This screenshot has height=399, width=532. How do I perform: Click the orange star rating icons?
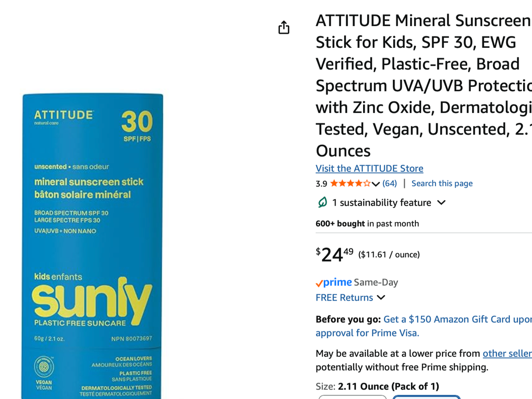350,184
